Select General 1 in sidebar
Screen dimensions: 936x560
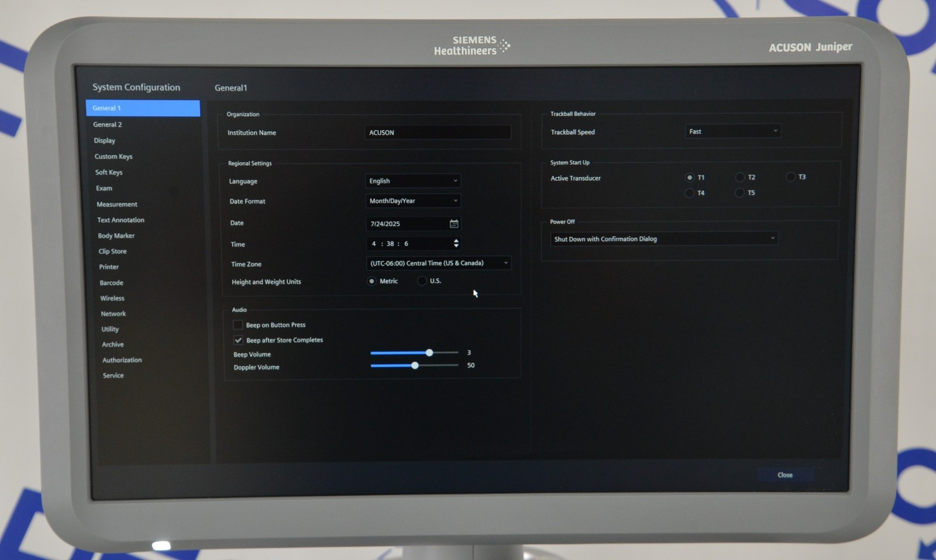143,108
